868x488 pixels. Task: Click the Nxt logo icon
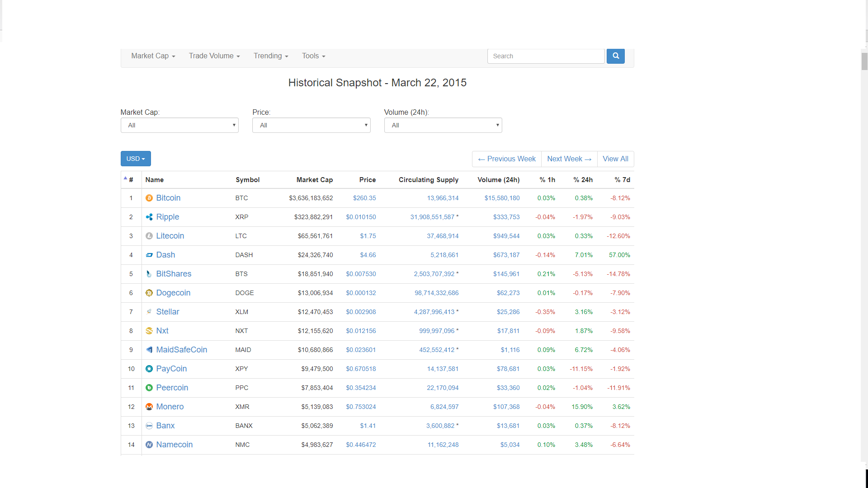(149, 331)
